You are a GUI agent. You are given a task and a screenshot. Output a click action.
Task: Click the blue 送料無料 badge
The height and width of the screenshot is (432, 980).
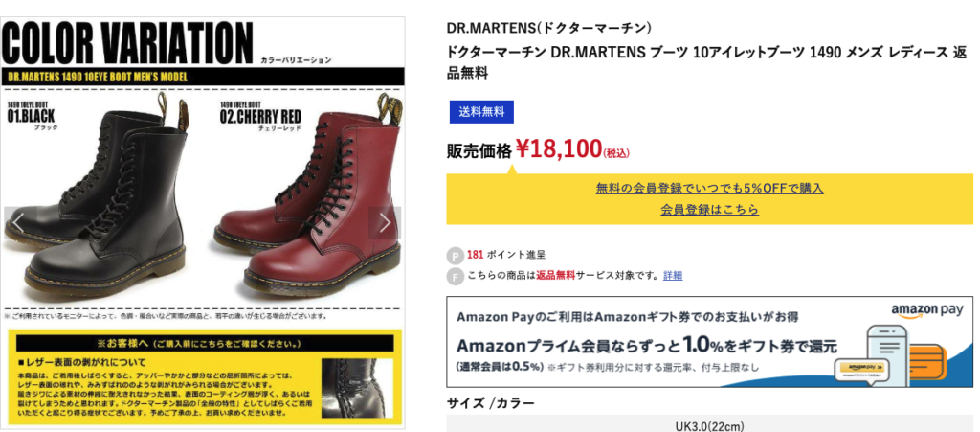click(481, 112)
